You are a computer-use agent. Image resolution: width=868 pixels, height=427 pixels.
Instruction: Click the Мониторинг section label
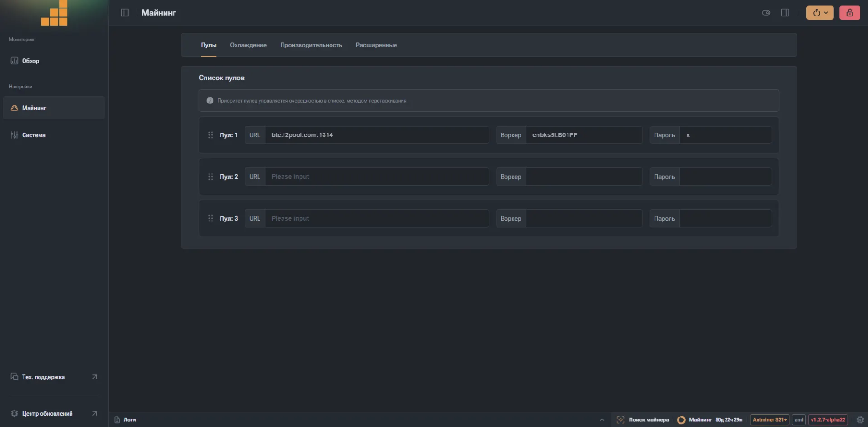tap(22, 40)
